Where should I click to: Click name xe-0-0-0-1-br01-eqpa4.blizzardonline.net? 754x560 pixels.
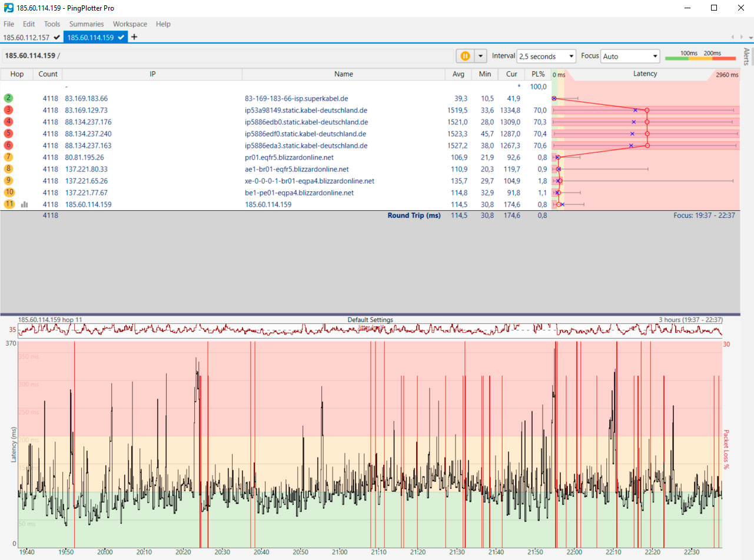[x=310, y=181]
